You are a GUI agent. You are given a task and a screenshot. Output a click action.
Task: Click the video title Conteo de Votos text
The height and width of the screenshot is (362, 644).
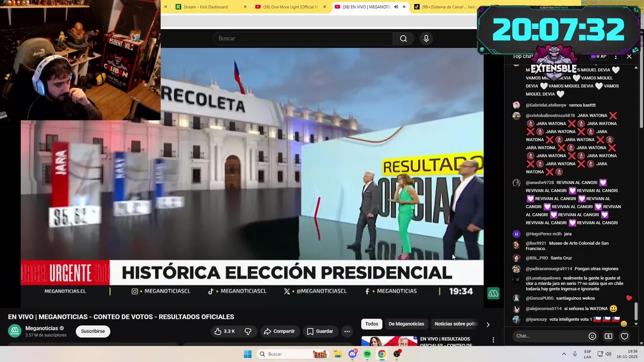122,317
